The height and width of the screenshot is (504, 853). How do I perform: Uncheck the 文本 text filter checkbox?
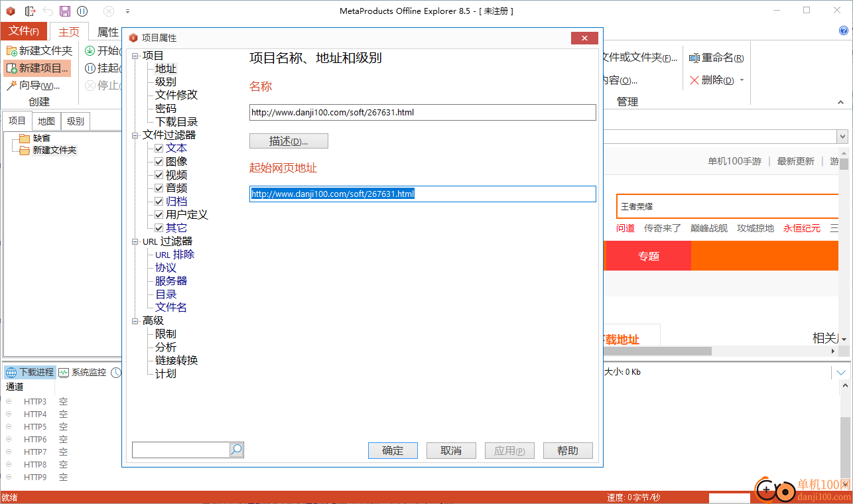point(159,149)
